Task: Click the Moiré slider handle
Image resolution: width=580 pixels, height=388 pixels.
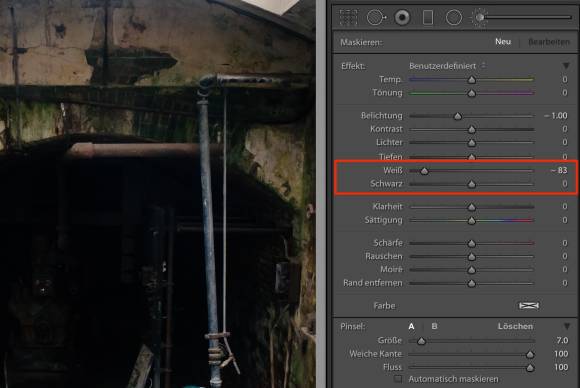Action: pyautogui.click(x=472, y=270)
